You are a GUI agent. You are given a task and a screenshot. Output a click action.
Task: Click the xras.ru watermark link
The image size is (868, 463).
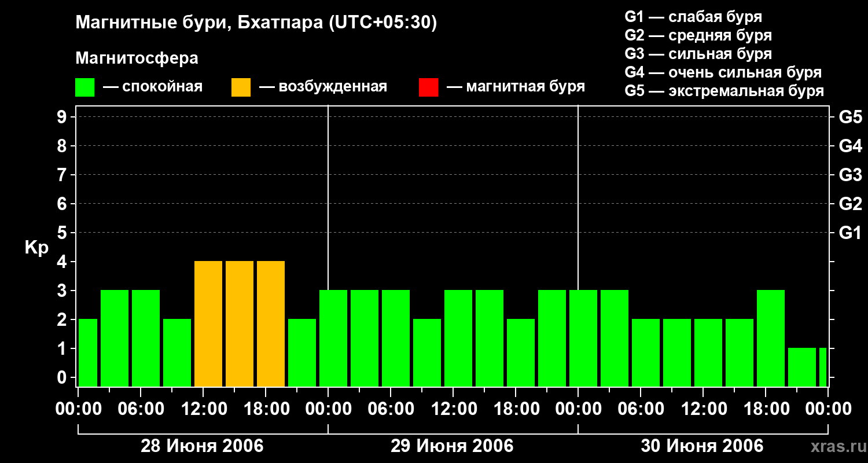pyautogui.click(x=836, y=446)
